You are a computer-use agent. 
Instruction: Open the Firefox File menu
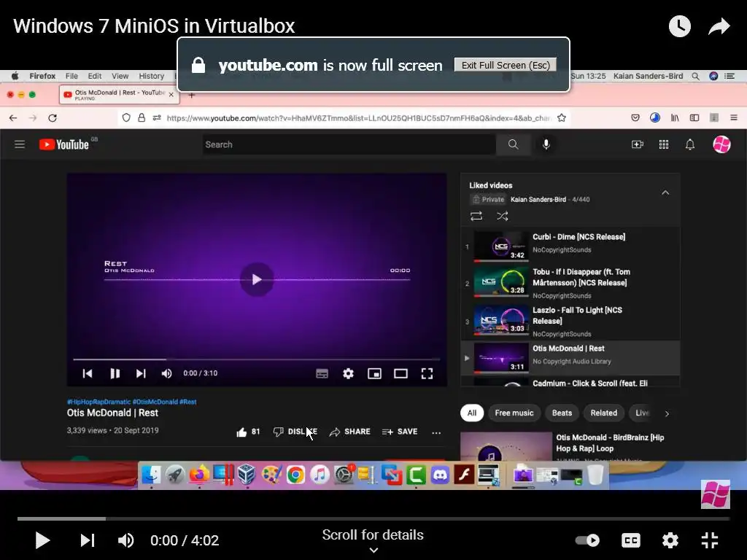(71, 76)
